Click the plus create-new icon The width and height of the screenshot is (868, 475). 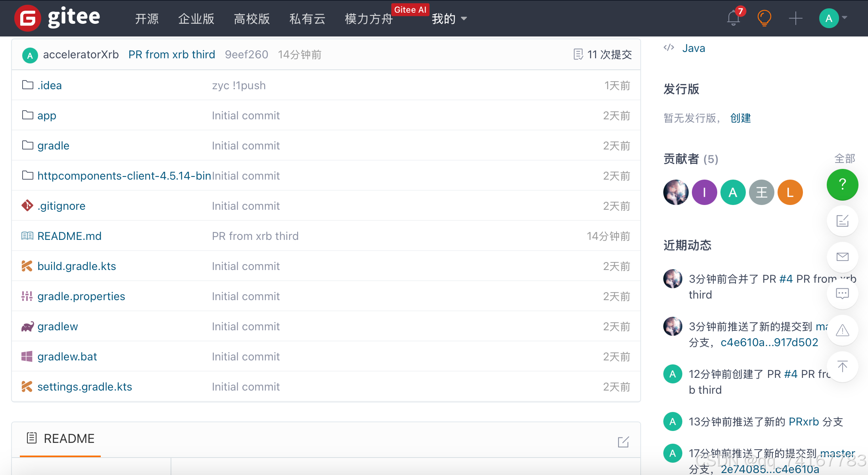(x=795, y=18)
